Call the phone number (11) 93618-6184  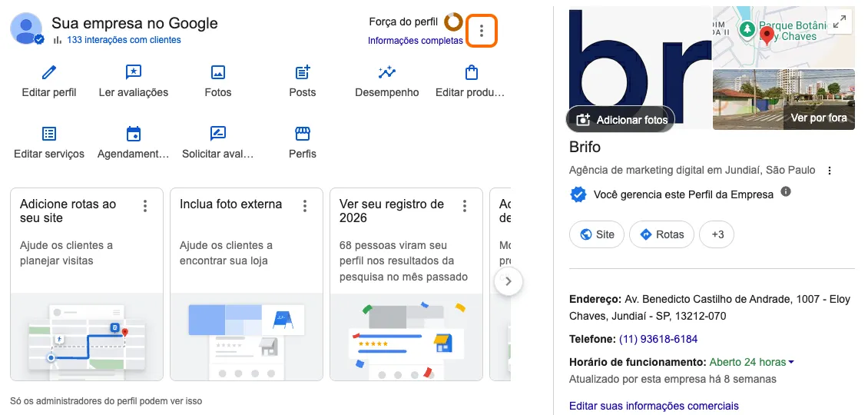[658, 339]
